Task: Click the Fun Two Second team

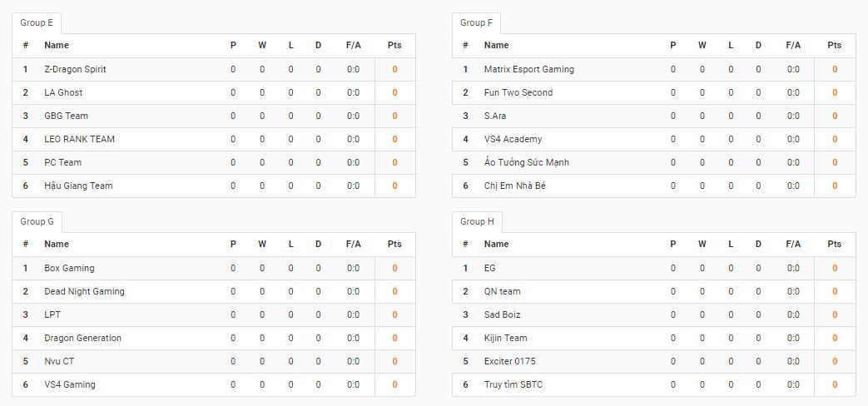Action: [x=518, y=92]
